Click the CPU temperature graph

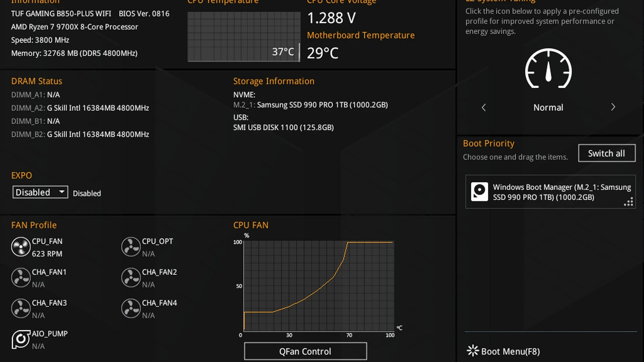tap(244, 37)
